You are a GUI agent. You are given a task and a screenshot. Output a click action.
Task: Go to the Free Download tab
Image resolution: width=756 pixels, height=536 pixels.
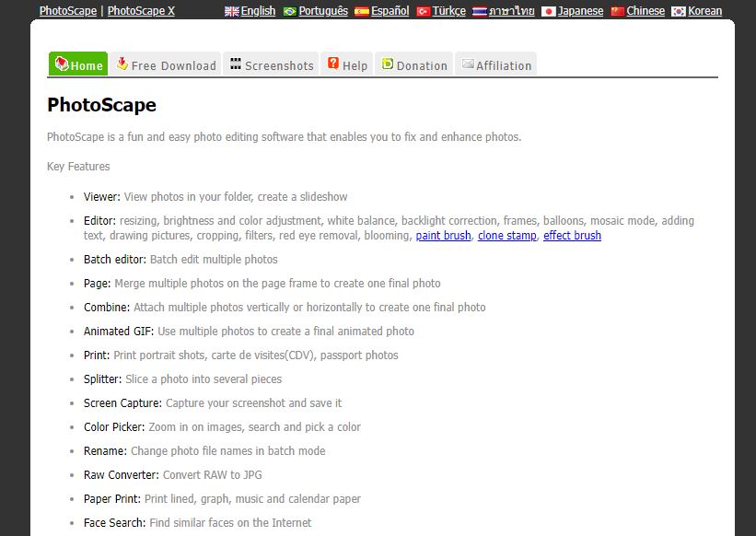(x=166, y=64)
